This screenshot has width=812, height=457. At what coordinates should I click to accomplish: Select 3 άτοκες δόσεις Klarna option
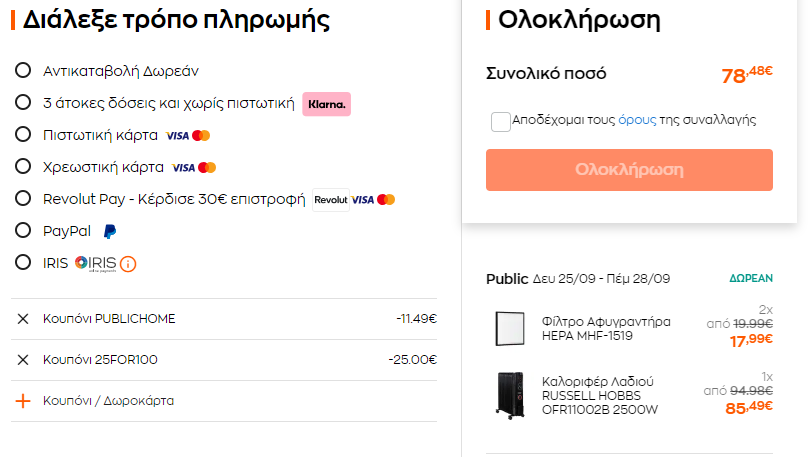click(23, 103)
